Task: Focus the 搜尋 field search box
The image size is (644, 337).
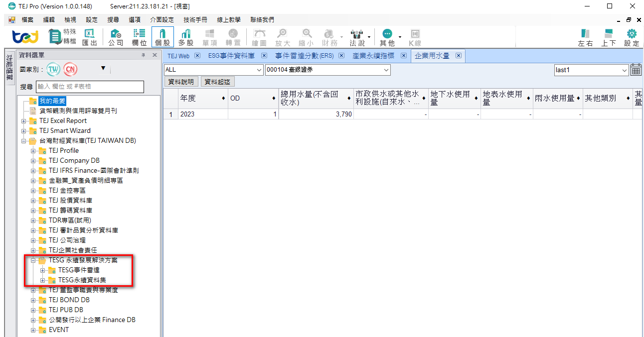Action: click(90, 87)
